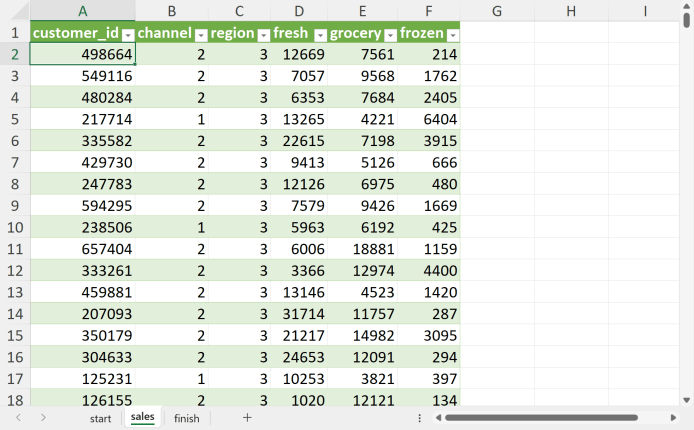Click the next sheet navigation arrow

pyautogui.click(x=43, y=418)
